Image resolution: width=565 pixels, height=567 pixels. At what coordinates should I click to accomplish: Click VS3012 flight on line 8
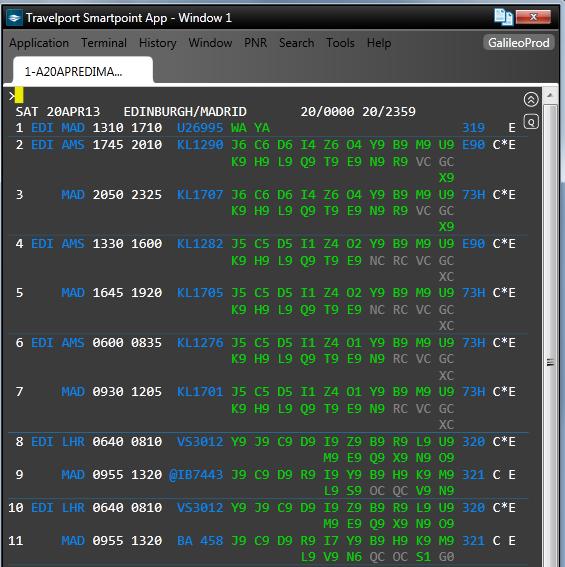click(x=200, y=442)
